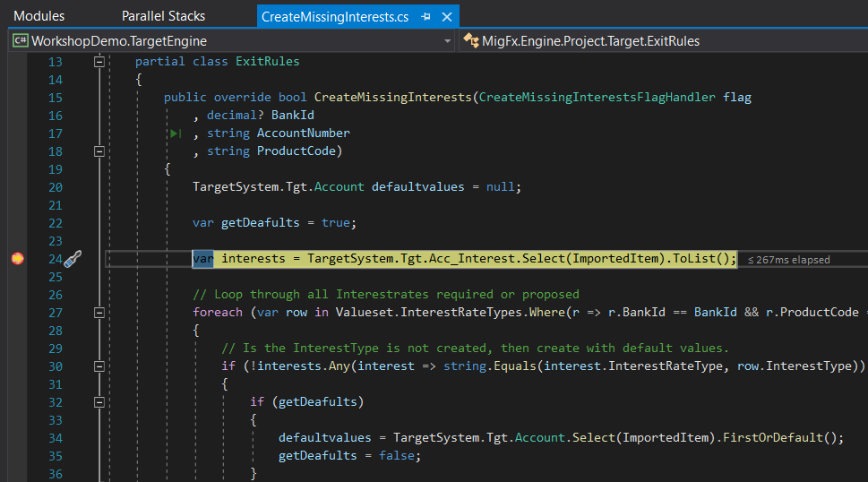Click 'ExitRules' class name on line 13
This screenshot has width=868, height=482.
coord(267,62)
